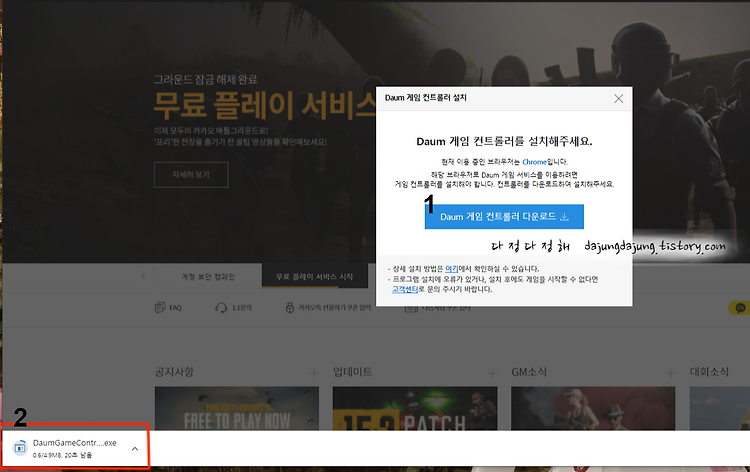Screen dimensions: 750x472
Task: Click the downloading file progress icon
Action: pos(20,448)
